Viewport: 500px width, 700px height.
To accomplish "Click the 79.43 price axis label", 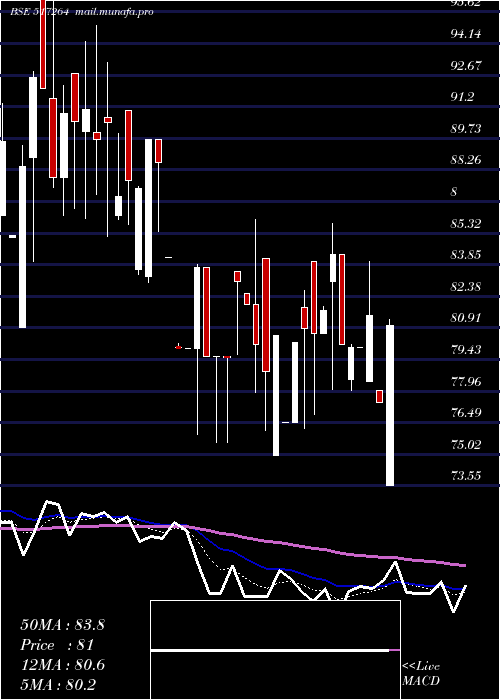I will point(466,350).
